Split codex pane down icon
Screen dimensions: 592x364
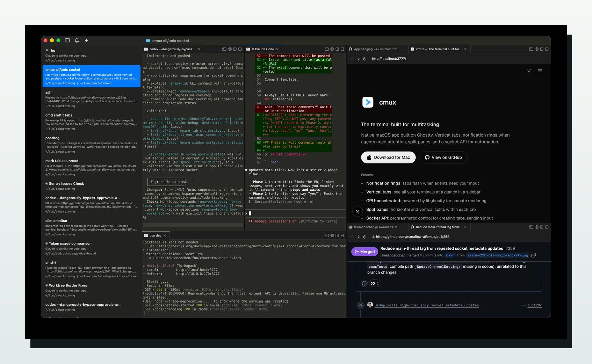240,49
